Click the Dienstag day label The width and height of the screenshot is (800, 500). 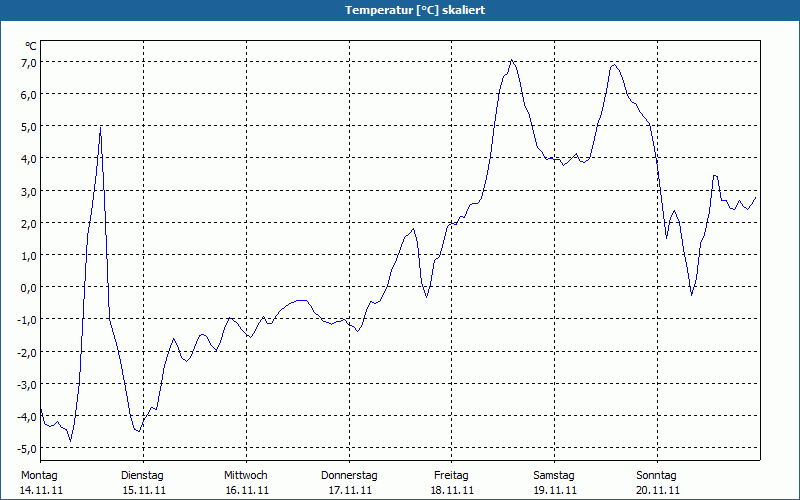[x=142, y=476]
